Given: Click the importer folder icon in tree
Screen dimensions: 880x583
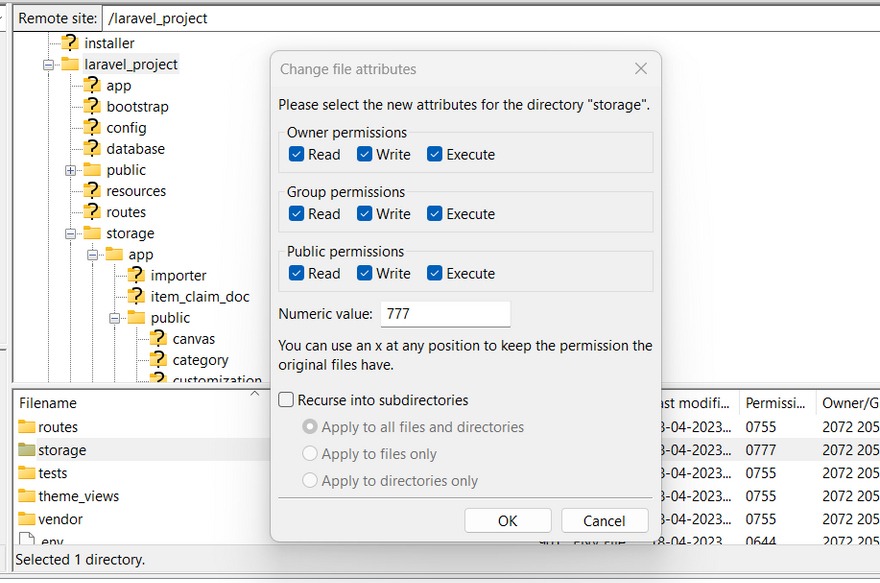Looking at the screenshot, I should click(136, 275).
